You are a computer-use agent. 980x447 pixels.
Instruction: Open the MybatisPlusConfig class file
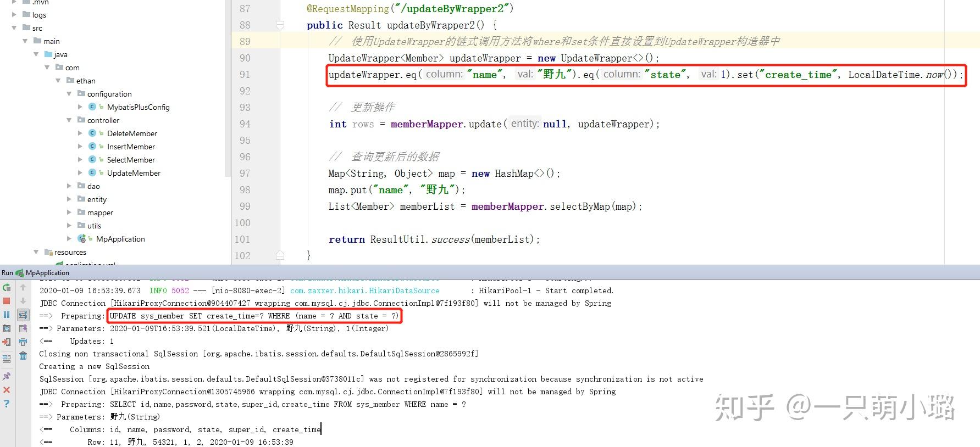click(x=138, y=107)
